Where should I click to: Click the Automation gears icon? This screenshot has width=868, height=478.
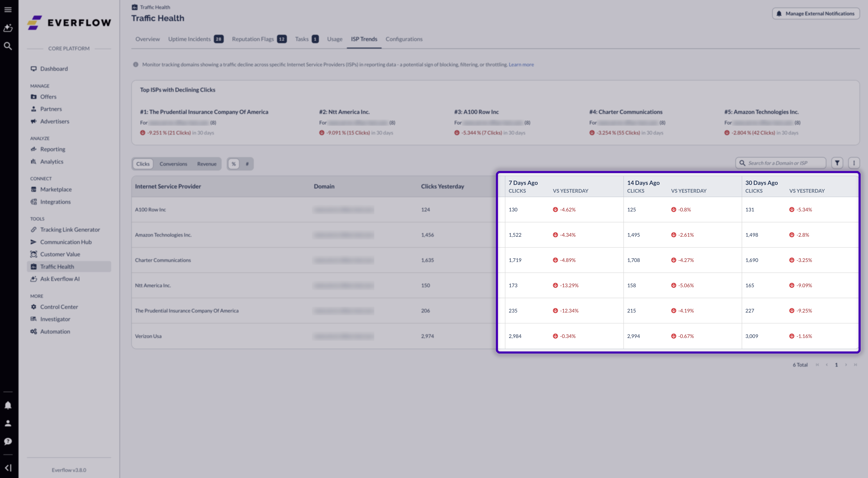click(x=33, y=331)
